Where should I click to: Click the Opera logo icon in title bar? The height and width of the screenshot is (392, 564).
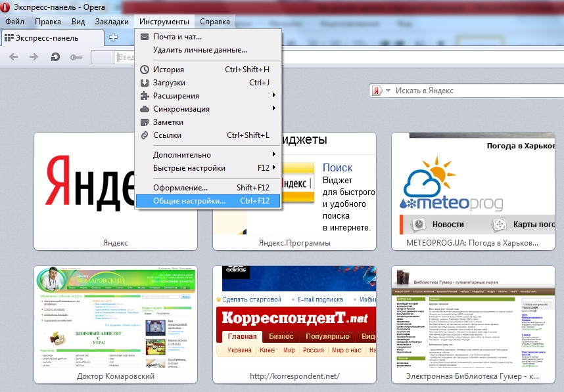[x=5, y=7]
